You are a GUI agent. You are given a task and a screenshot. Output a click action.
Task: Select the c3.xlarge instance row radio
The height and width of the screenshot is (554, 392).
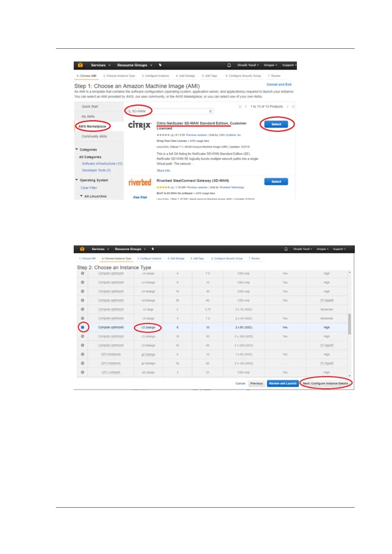[83, 318]
